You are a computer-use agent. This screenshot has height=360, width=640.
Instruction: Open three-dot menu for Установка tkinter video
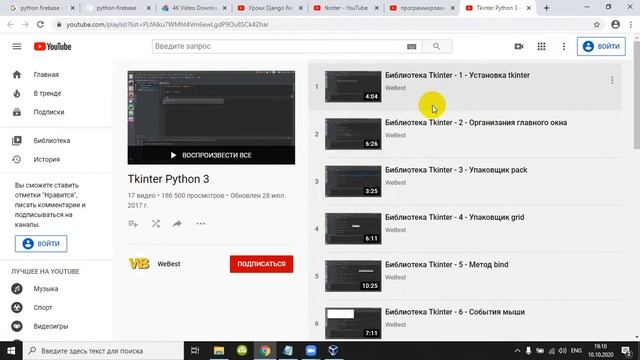pos(612,80)
